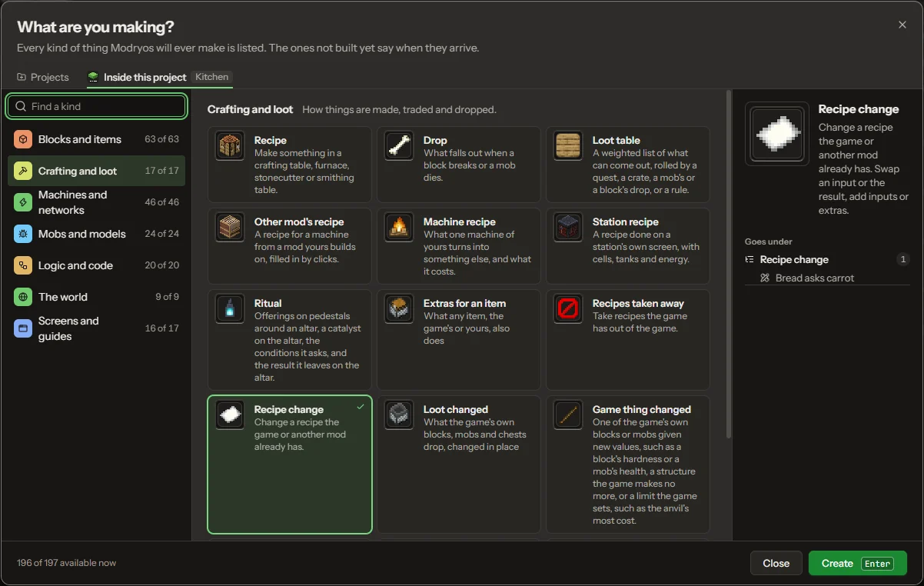Image resolution: width=924 pixels, height=586 pixels.
Task: Click the Recipe change paper icon in grid
Action: click(230, 415)
